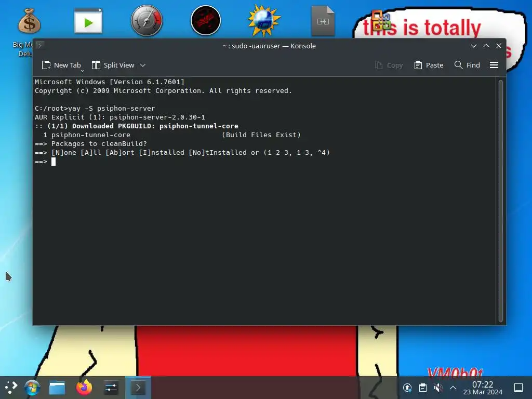The height and width of the screenshot is (399, 532).
Task: Click the '1 psiphon-tunnel-core' list entry
Action: pos(87,135)
